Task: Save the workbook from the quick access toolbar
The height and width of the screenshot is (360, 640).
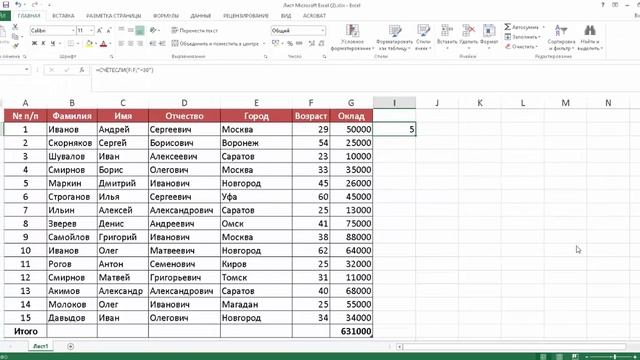Action: tap(5, 4)
